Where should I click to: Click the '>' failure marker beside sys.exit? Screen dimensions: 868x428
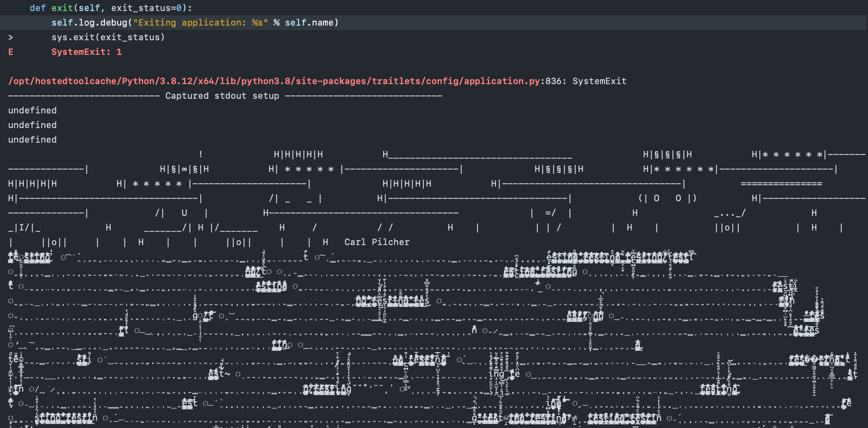11,37
